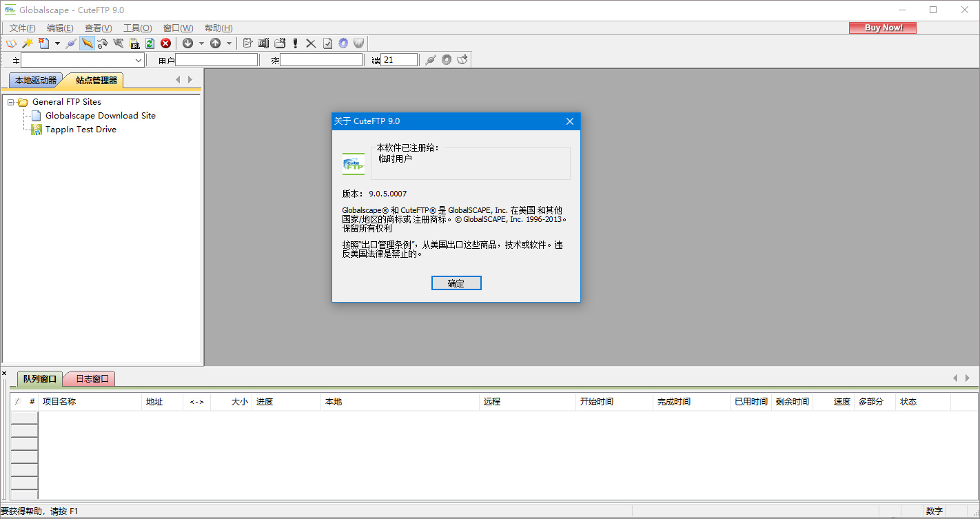
Task: Click left tab-scroll arrow in side panel
Action: [178, 80]
